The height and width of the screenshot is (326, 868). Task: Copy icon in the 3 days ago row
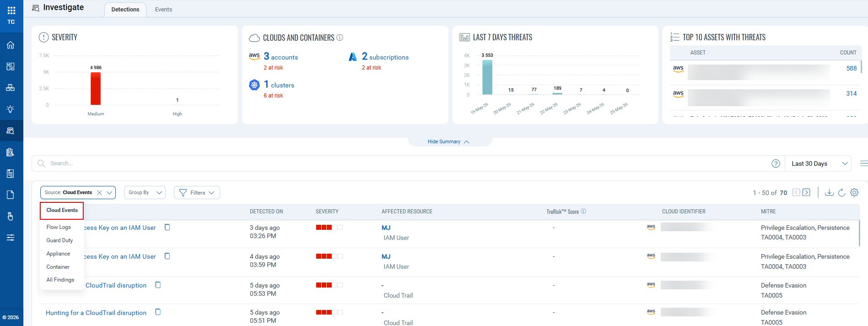point(167,227)
